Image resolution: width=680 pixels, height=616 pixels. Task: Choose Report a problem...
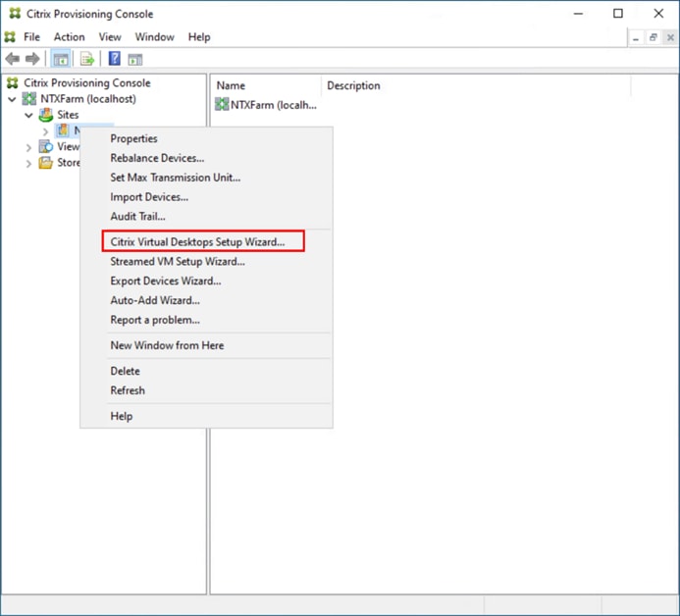tap(206, 320)
